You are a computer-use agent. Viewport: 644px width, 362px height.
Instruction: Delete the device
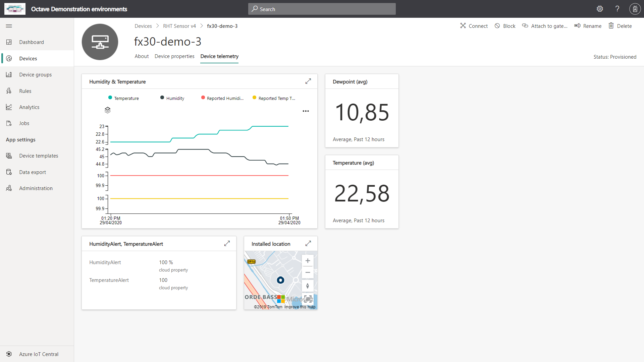pos(620,26)
